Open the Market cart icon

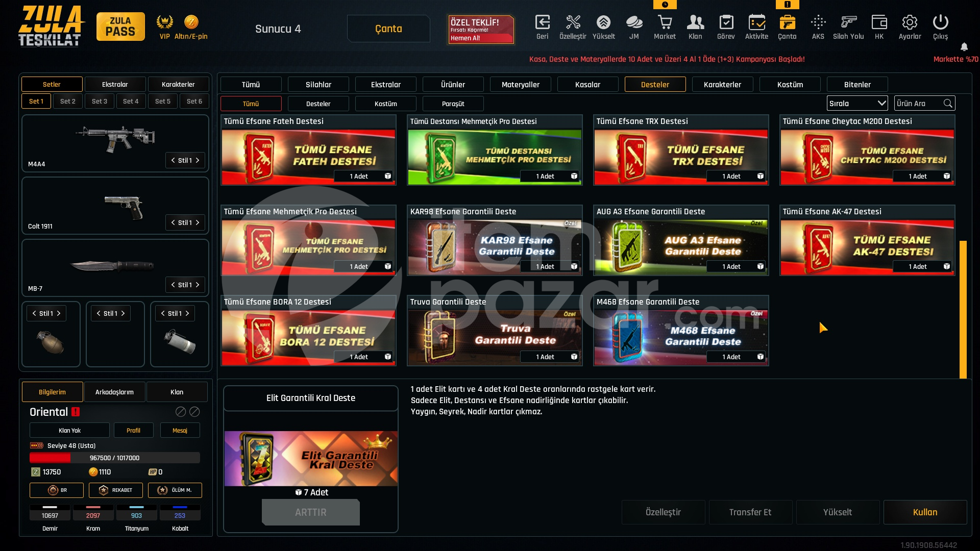tap(665, 22)
